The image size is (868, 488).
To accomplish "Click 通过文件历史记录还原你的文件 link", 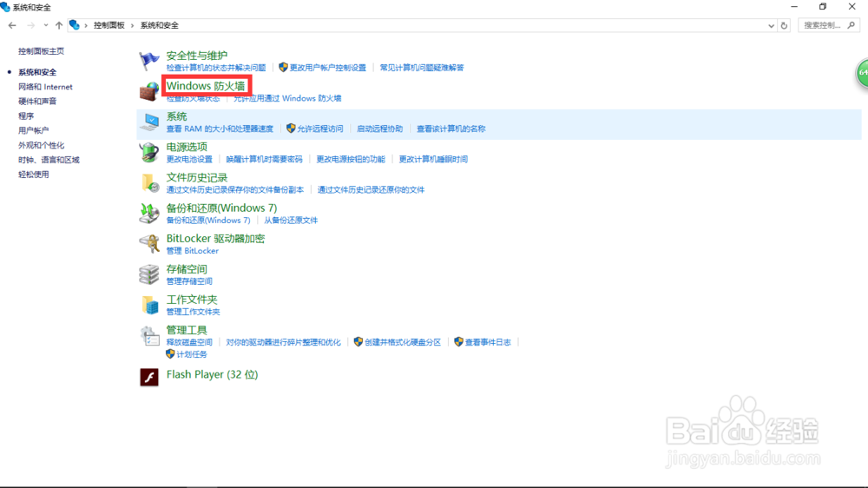I will (371, 189).
